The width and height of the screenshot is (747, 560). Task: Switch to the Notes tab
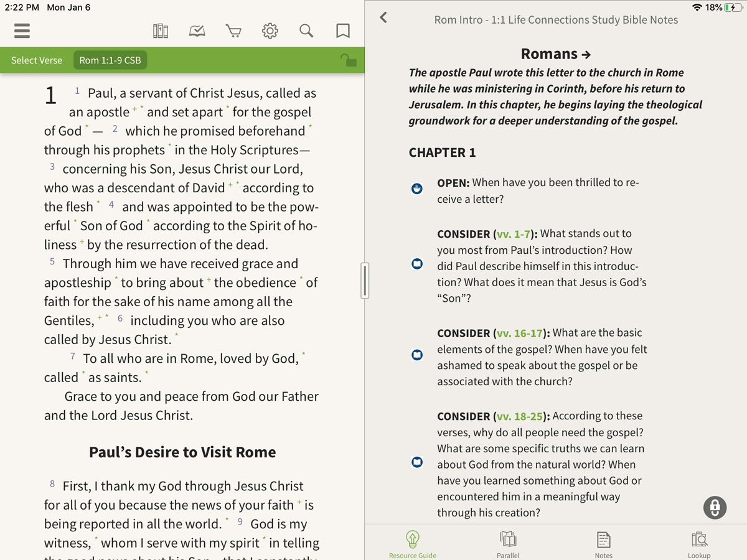(x=603, y=544)
